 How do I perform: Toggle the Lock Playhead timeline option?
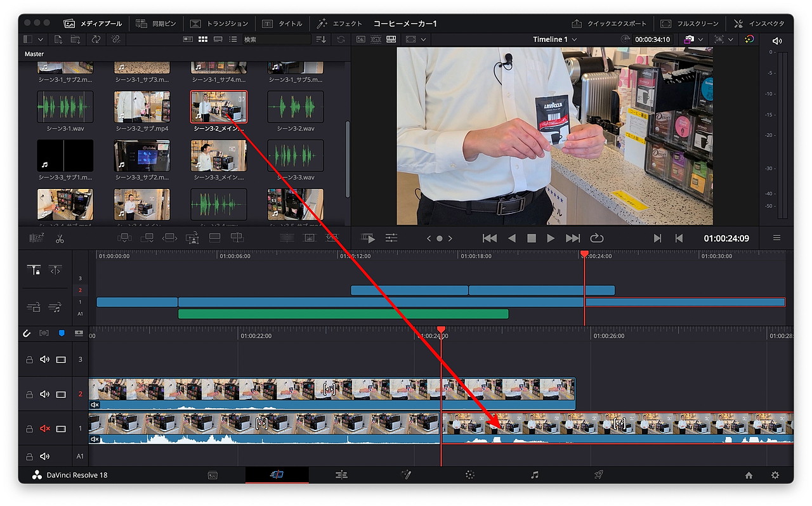[34, 270]
